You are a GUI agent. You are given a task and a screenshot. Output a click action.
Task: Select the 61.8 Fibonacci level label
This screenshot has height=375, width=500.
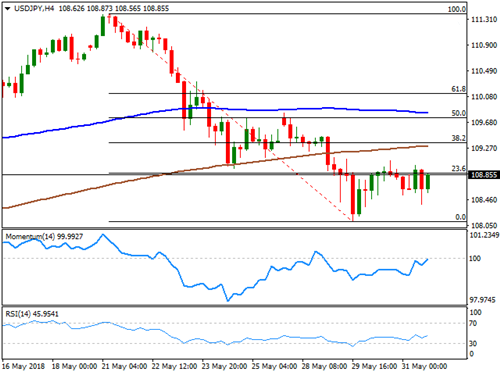pyautogui.click(x=459, y=89)
